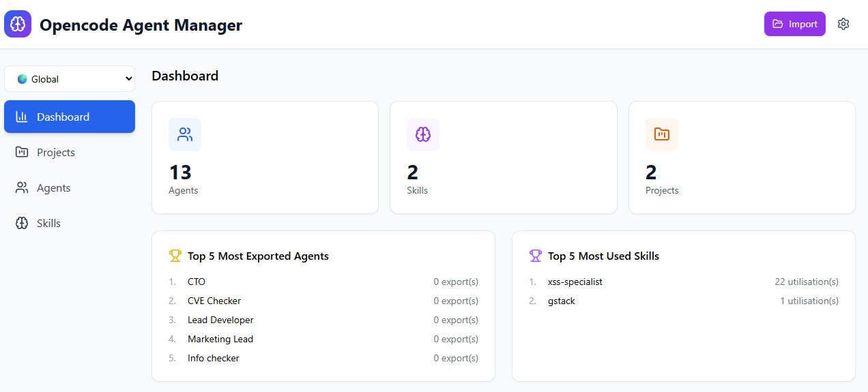Open the Global scope dropdown
868x392 pixels.
tap(70, 79)
